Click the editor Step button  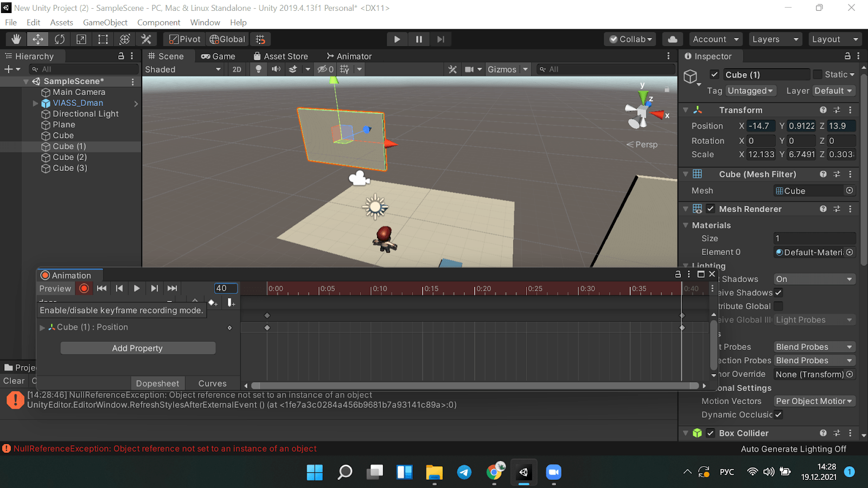441,39
